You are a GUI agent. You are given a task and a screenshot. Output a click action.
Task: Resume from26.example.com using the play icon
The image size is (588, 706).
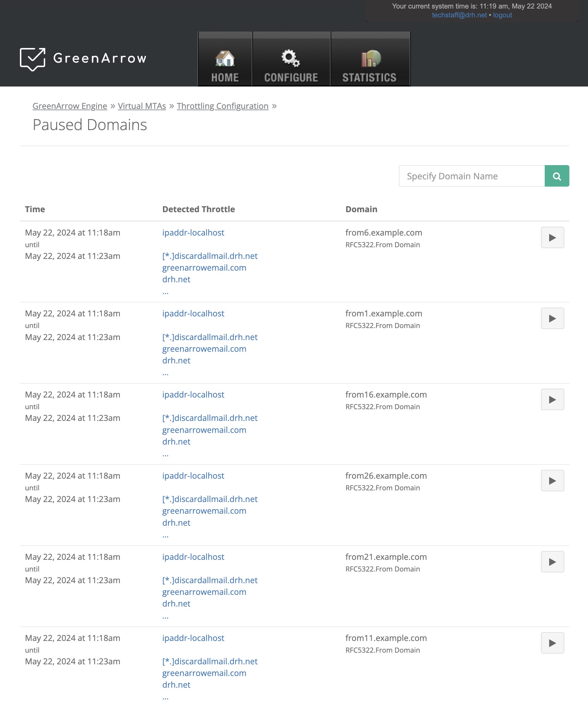pyautogui.click(x=552, y=481)
